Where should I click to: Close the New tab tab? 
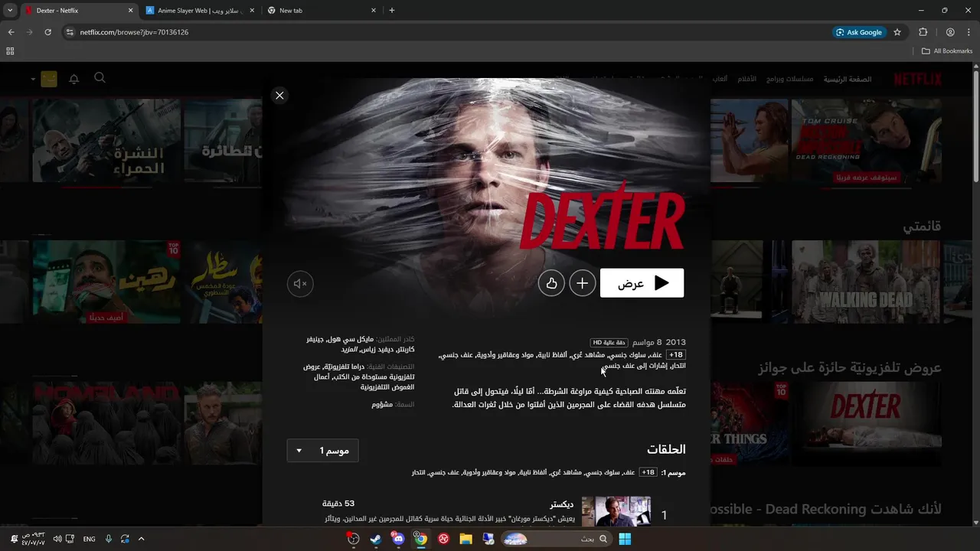click(374, 11)
